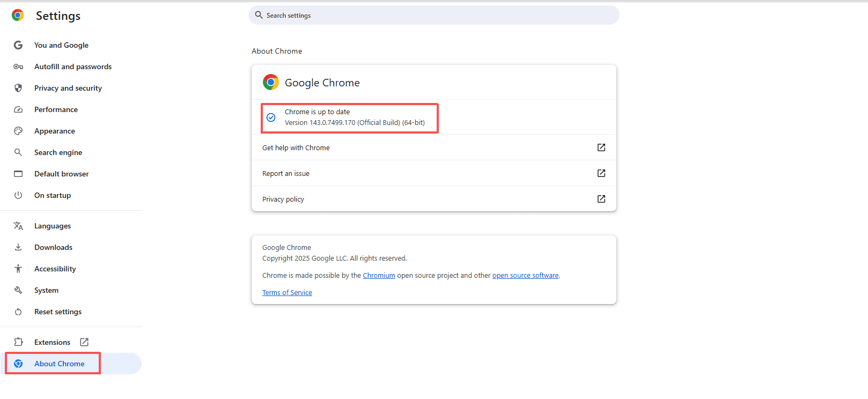The height and width of the screenshot is (399, 868).
Task: Open the Privacy policy row
Action: click(x=433, y=199)
